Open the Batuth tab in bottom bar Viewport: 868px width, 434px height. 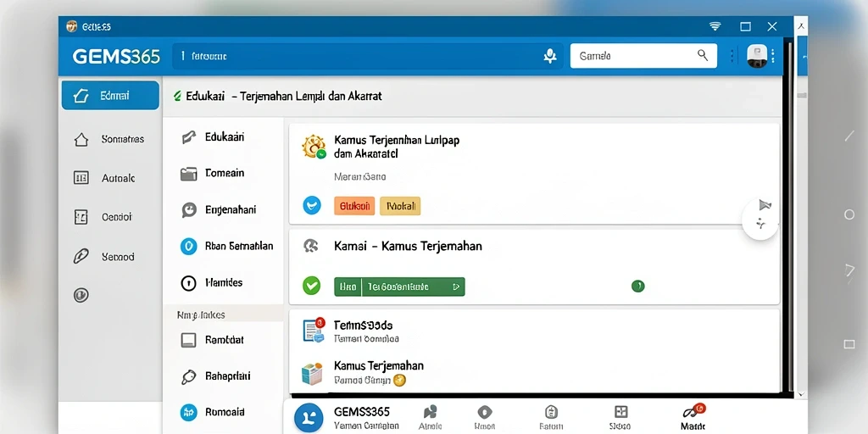[551, 418]
